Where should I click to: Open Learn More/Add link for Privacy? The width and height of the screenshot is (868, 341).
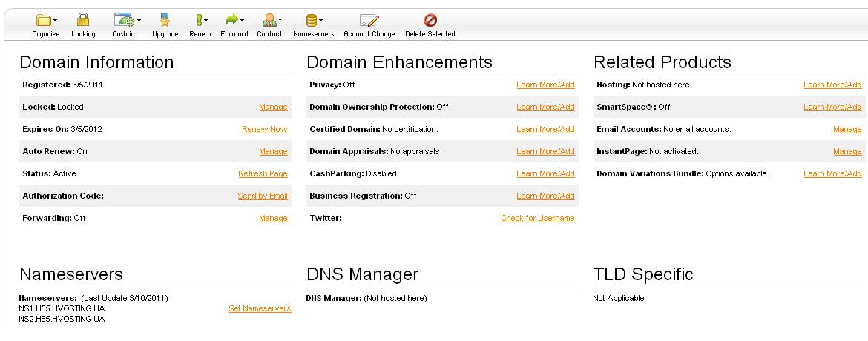(x=545, y=85)
